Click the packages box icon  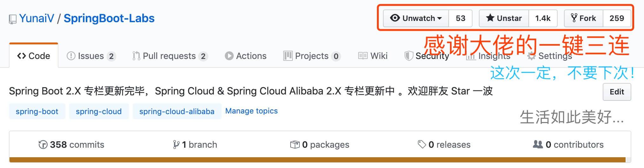(295, 145)
